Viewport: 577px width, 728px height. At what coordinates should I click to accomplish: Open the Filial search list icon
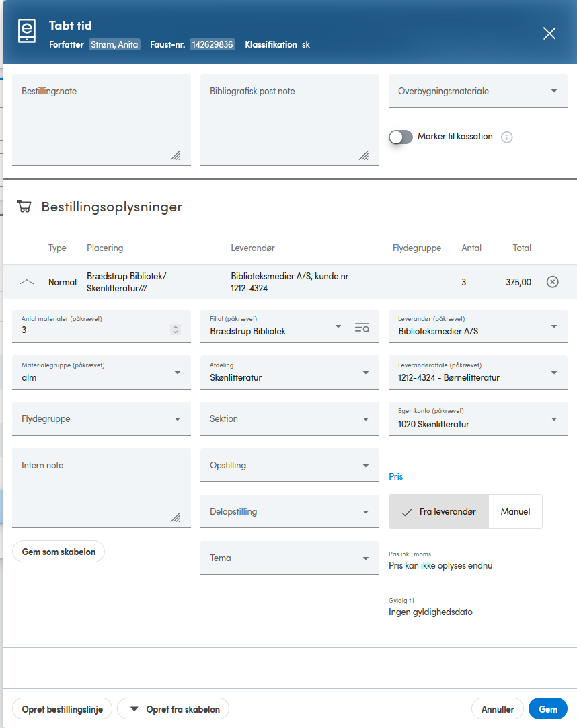point(362,328)
